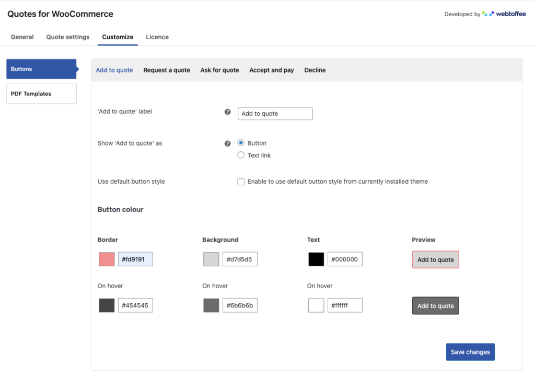Click the Quotes for WooCommerce title

pyautogui.click(x=61, y=14)
